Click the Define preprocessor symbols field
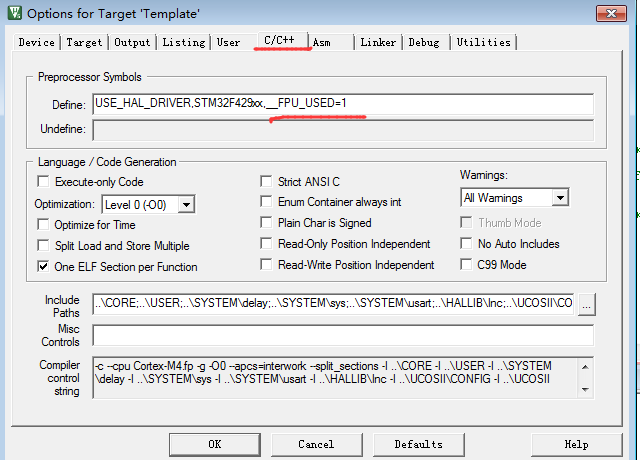Image resolution: width=640 pixels, height=460 pixels. coord(343,104)
